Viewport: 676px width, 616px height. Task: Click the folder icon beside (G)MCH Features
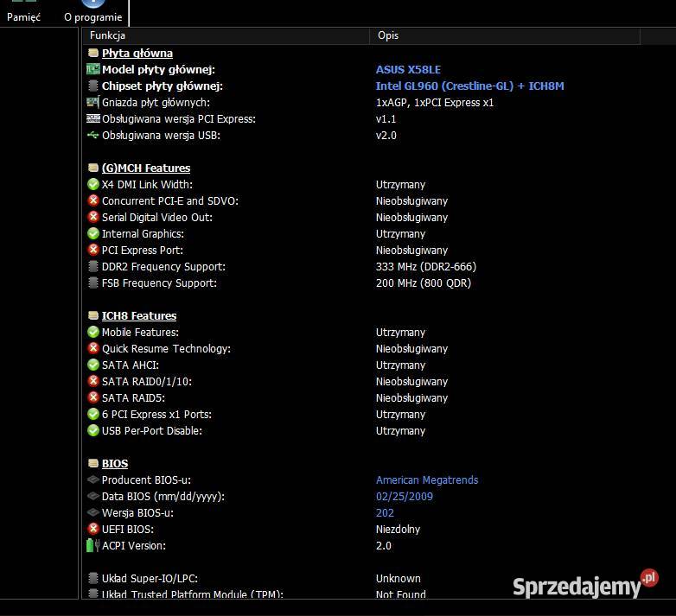pyautogui.click(x=93, y=168)
